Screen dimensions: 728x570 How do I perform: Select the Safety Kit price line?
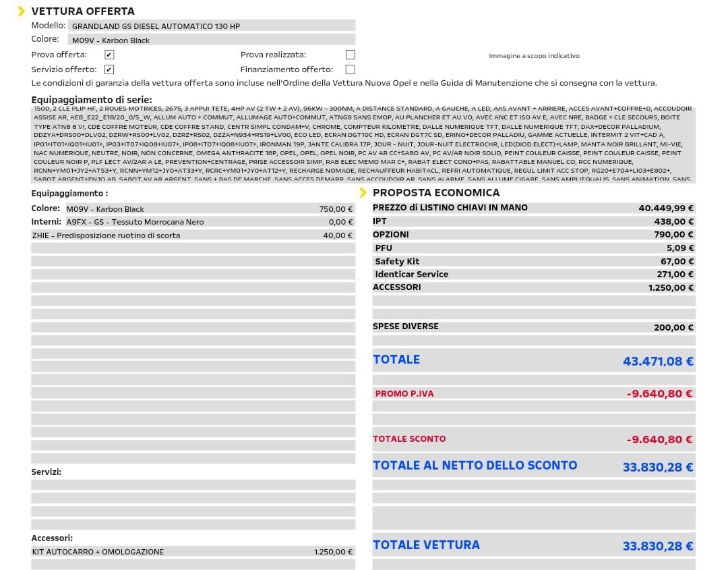click(533, 262)
